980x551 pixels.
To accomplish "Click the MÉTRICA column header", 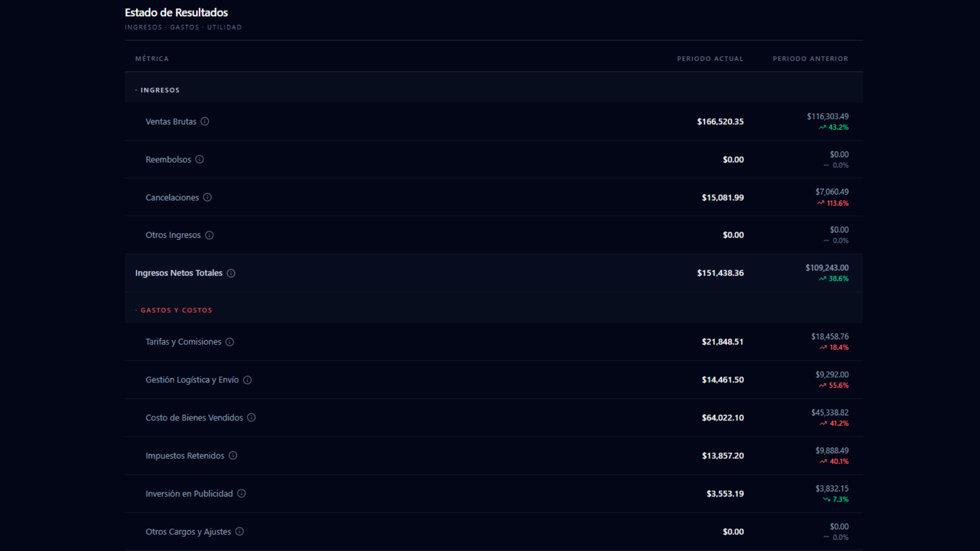I will click(152, 59).
